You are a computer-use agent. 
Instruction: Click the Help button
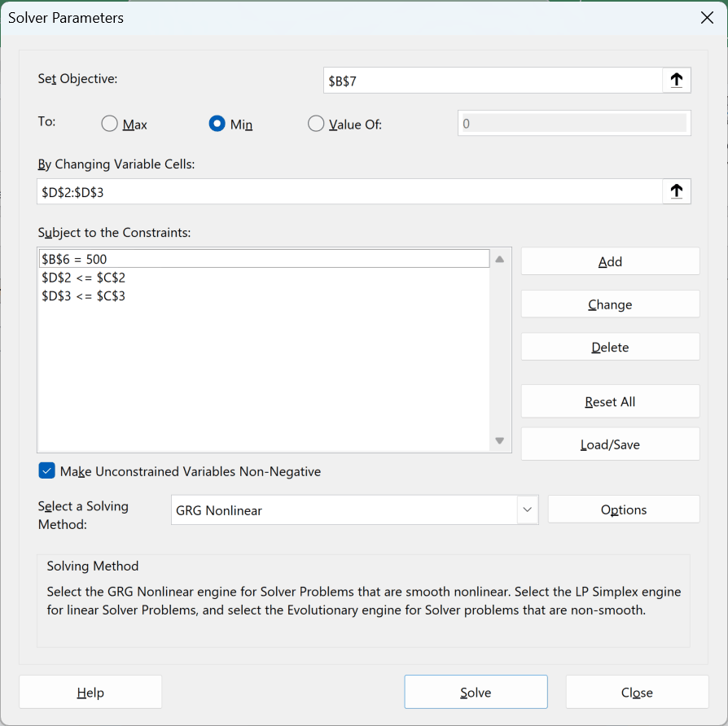(x=90, y=692)
